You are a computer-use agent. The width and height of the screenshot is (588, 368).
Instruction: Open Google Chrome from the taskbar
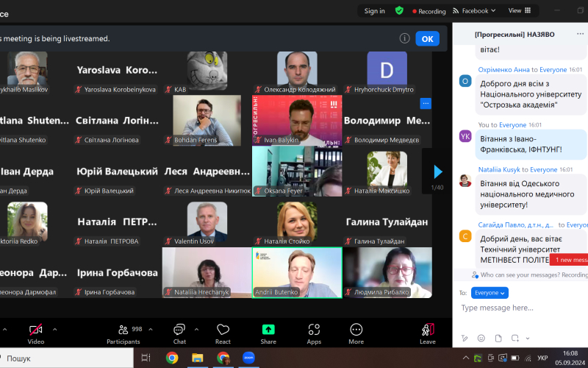coord(172,358)
